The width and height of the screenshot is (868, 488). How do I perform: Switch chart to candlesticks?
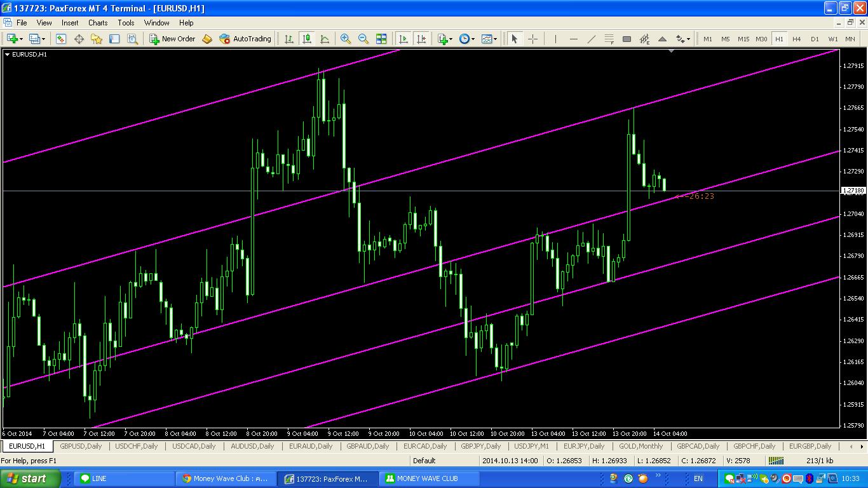point(307,39)
